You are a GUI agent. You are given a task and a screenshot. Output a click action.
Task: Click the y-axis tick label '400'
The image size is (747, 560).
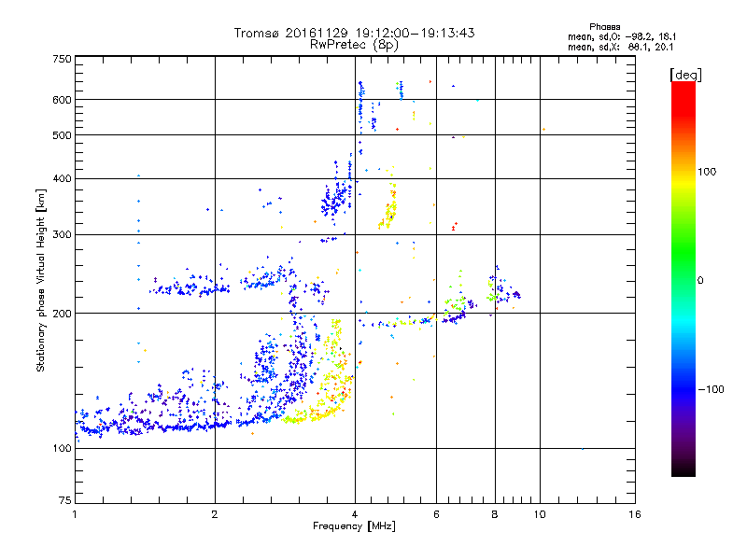coord(62,179)
